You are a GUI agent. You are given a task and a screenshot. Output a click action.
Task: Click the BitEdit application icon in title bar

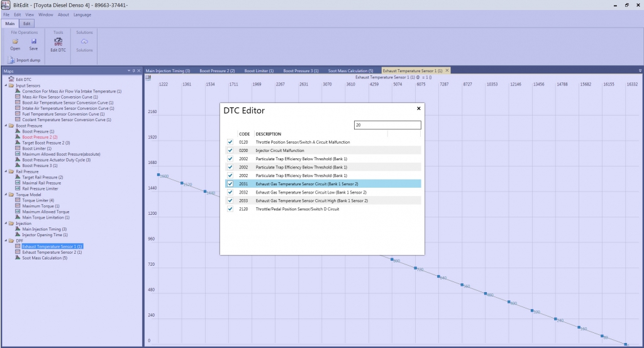tap(5, 5)
